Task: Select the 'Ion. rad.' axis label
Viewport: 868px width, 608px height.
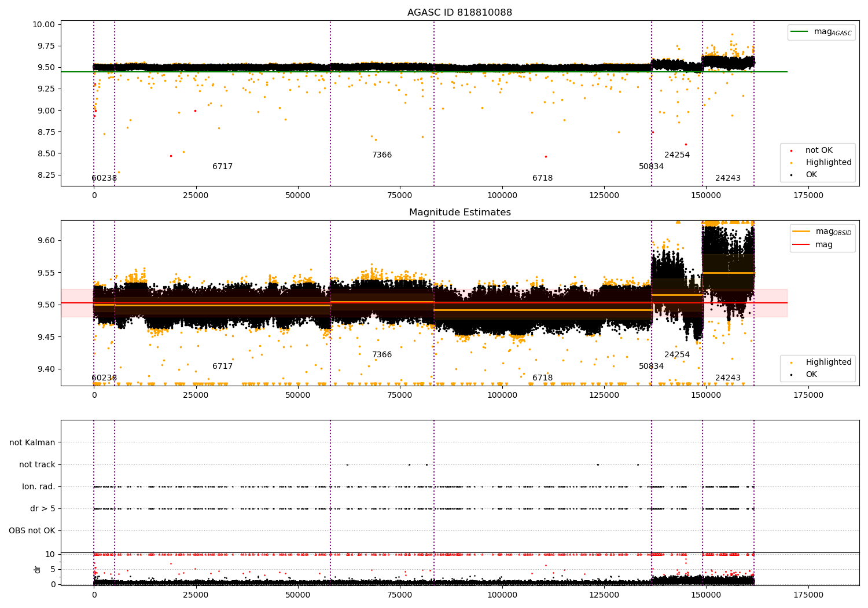Action: 39,487
